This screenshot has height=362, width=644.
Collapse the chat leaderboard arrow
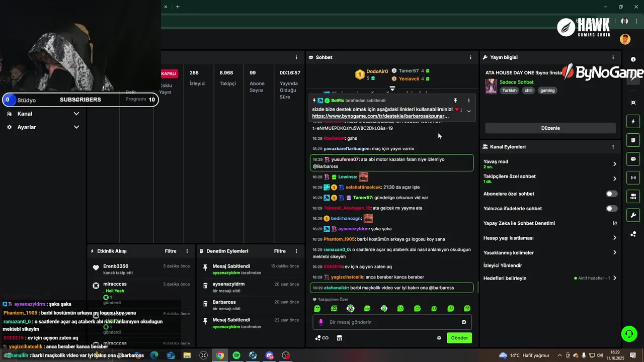coord(392,88)
